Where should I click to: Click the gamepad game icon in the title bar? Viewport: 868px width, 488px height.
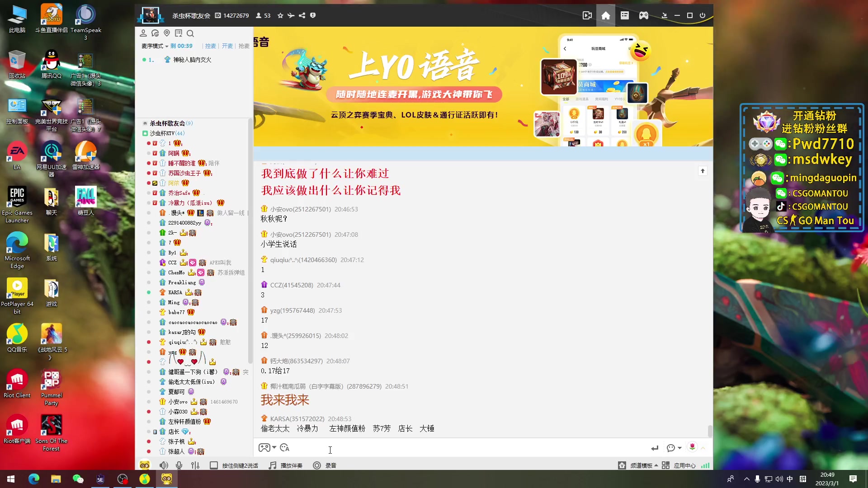(x=643, y=15)
